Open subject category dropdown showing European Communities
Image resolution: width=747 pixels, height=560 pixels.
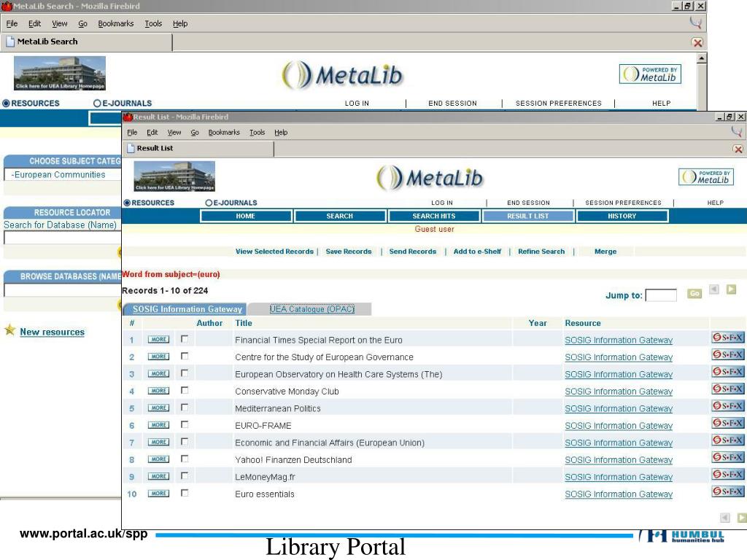pyautogui.click(x=63, y=175)
